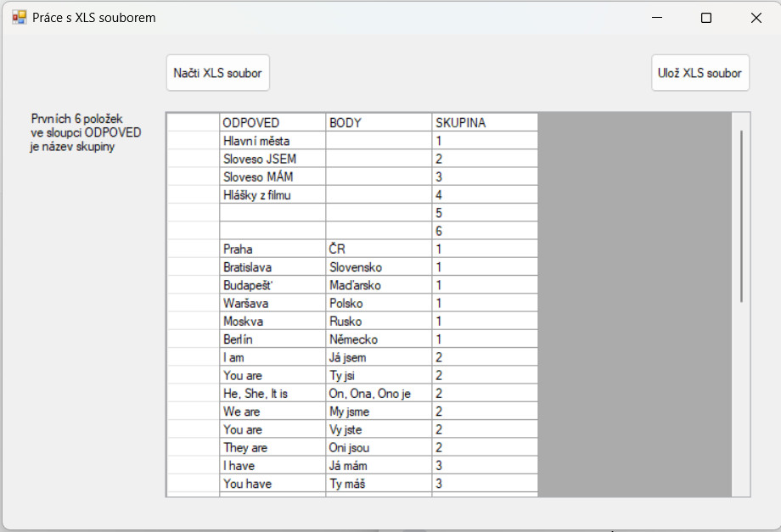The width and height of the screenshot is (781, 532).
Task: Click the 'Vy jste' cell
Action: [x=379, y=429]
